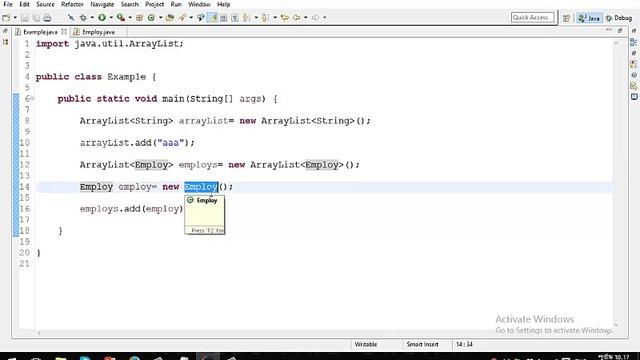Collapse the main method fold marker on line 6
This screenshot has height=360, width=640.
tap(33, 99)
